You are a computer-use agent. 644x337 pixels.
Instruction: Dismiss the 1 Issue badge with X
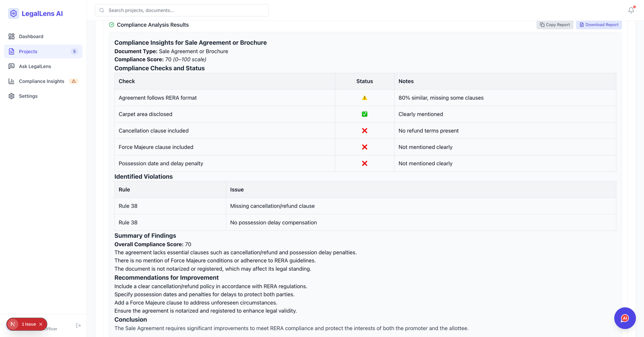point(41,324)
